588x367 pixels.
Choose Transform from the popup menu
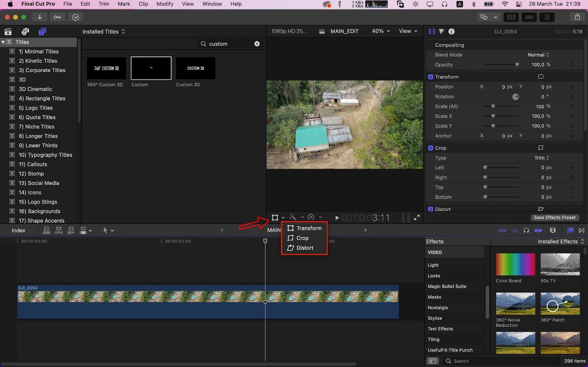pyautogui.click(x=304, y=228)
